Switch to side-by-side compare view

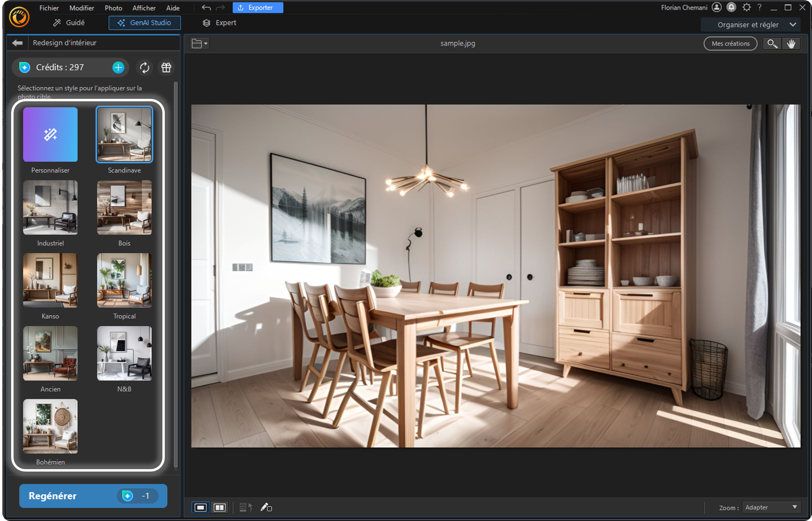point(220,507)
